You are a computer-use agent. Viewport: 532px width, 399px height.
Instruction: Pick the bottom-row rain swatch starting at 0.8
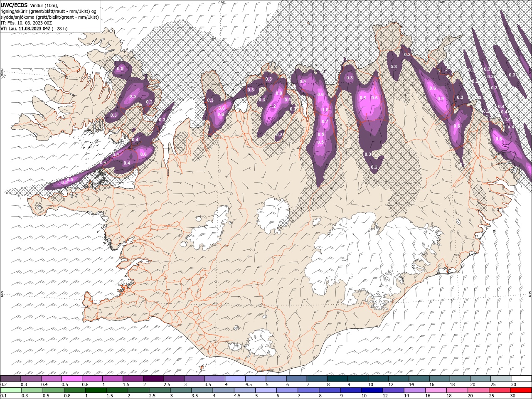pyautogui.click(x=74, y=390)
